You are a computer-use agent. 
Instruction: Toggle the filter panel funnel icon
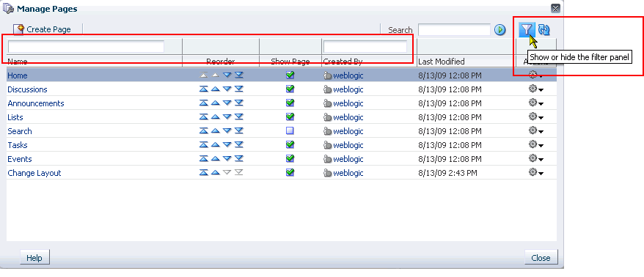(x=527, y=29)
